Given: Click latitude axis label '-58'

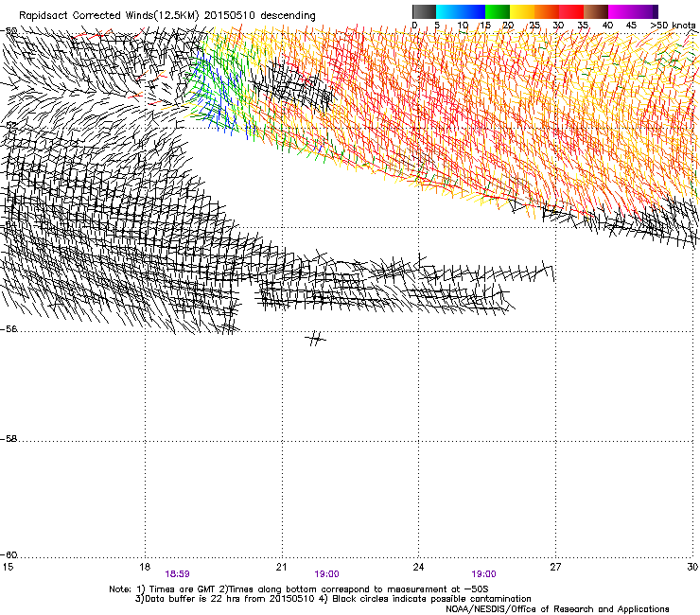Looking at the screenshot, I should (x=9, y=439).
